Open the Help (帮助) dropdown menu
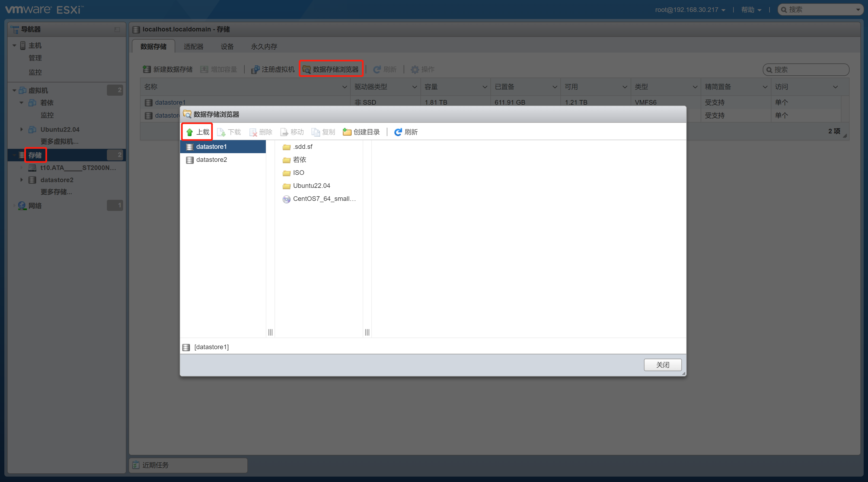 (x=751, y=10)
